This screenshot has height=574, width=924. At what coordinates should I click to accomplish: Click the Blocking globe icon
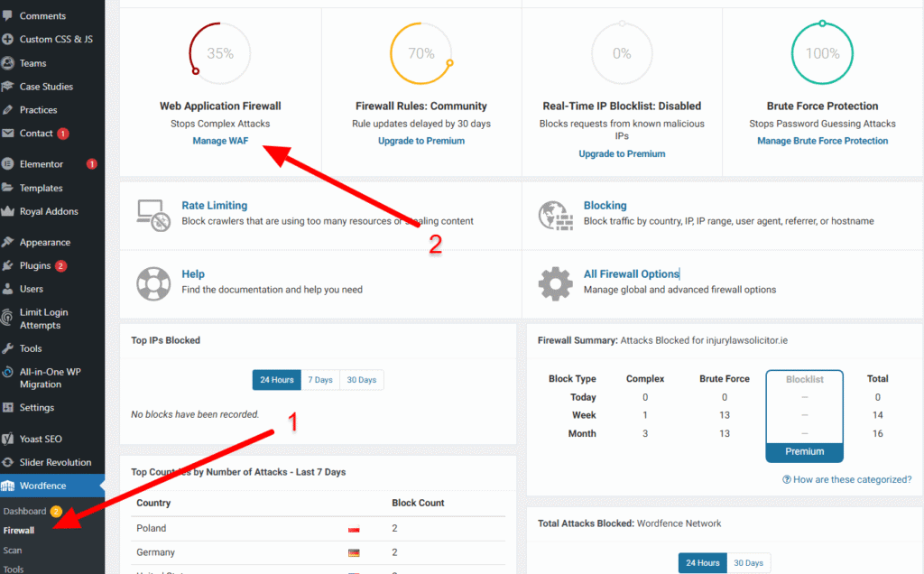[556, 214]
